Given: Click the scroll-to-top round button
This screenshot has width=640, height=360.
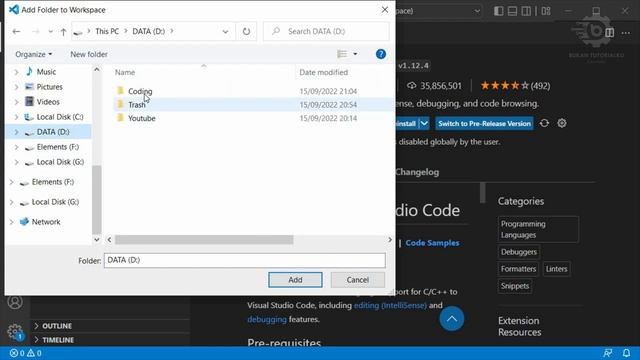Looking at the screenshot, I should 451,319.
